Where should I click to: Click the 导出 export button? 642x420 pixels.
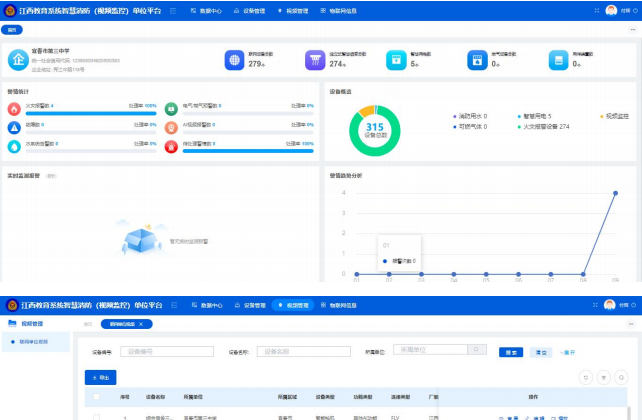[x=101, y=378]
